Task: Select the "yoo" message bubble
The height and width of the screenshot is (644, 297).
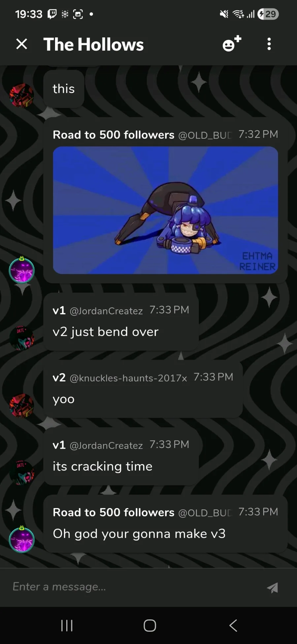Action: pyautogui.click(x=143, y=389)
